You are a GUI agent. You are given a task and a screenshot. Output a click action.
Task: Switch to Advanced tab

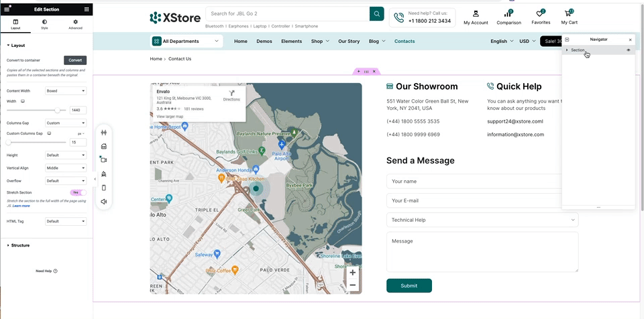coord(76,25)
